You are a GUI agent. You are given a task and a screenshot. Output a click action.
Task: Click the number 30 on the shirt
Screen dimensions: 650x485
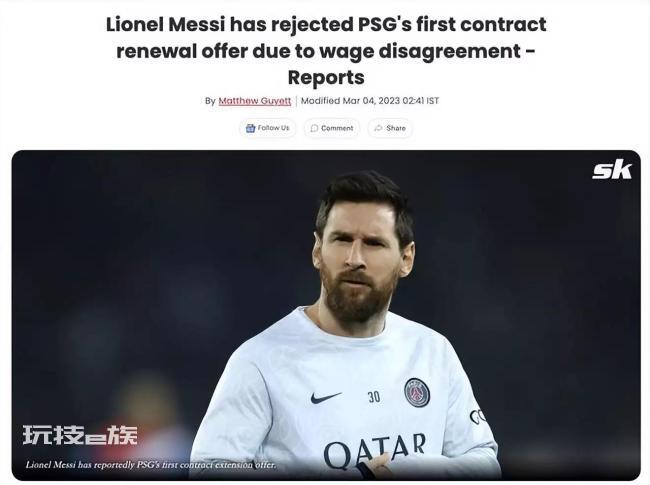(374, 397)
